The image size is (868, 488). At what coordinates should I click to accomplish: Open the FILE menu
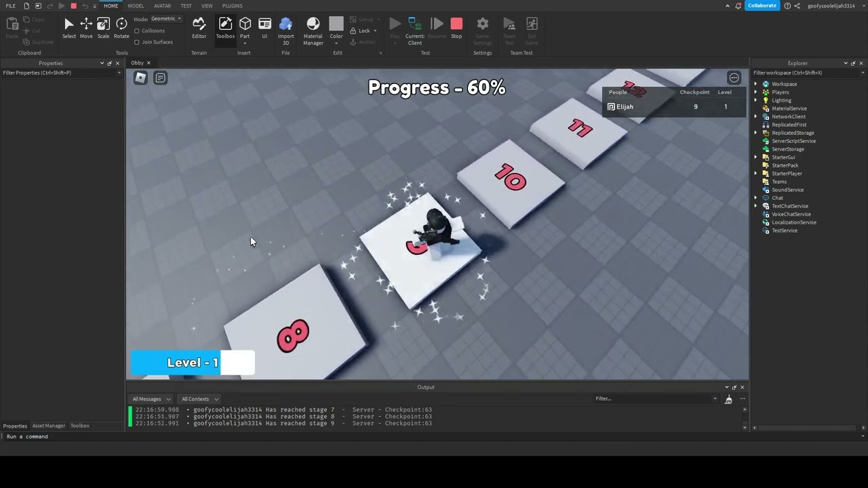coord(11,5)
